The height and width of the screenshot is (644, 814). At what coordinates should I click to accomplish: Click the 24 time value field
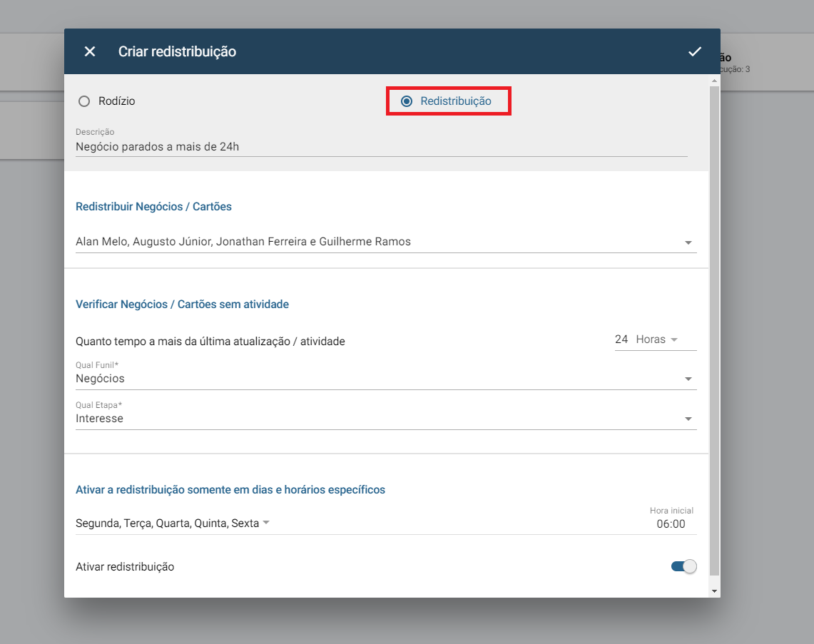click(x=621, y=339)
